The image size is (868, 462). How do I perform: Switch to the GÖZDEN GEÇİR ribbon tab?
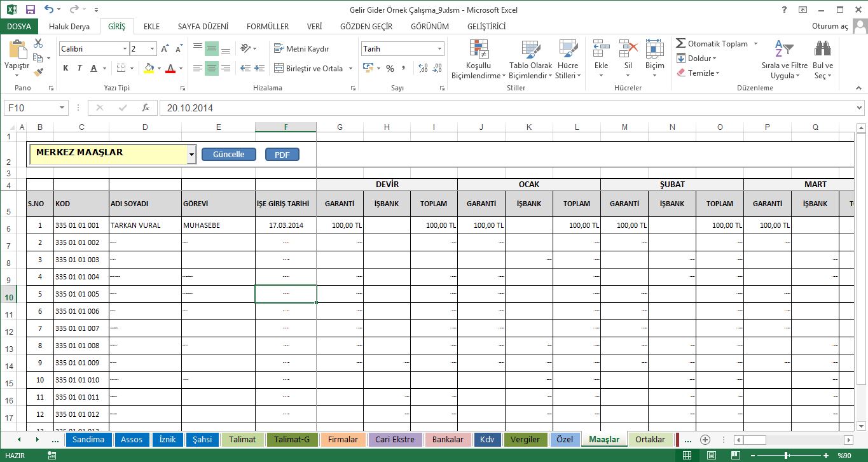pos(366,27)
